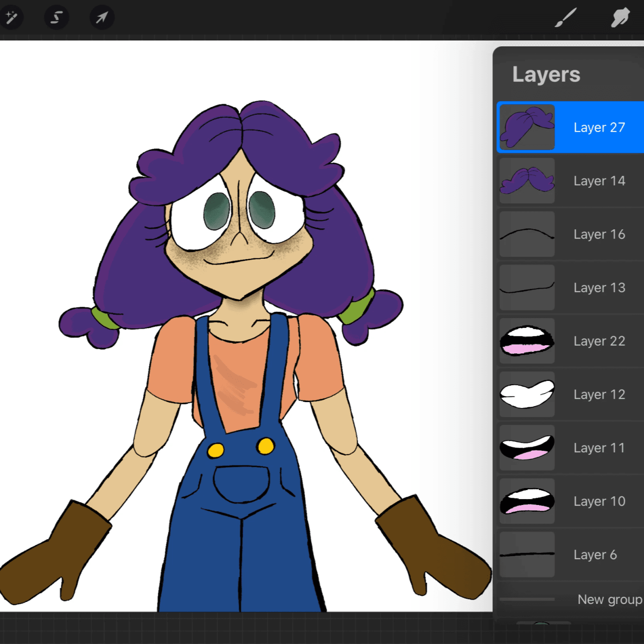
Task: Select the Brush tool
Action: pyautogui.click(x=565, y=18)
